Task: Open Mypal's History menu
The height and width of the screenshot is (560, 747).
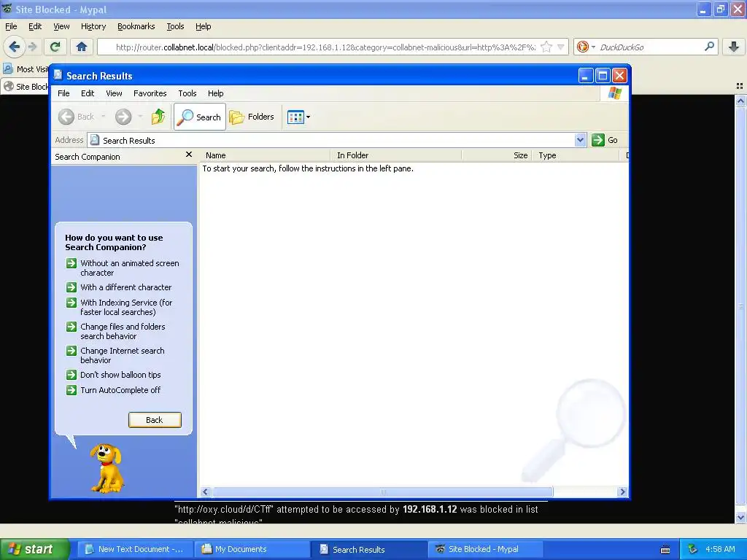Action: coord(93,26)
